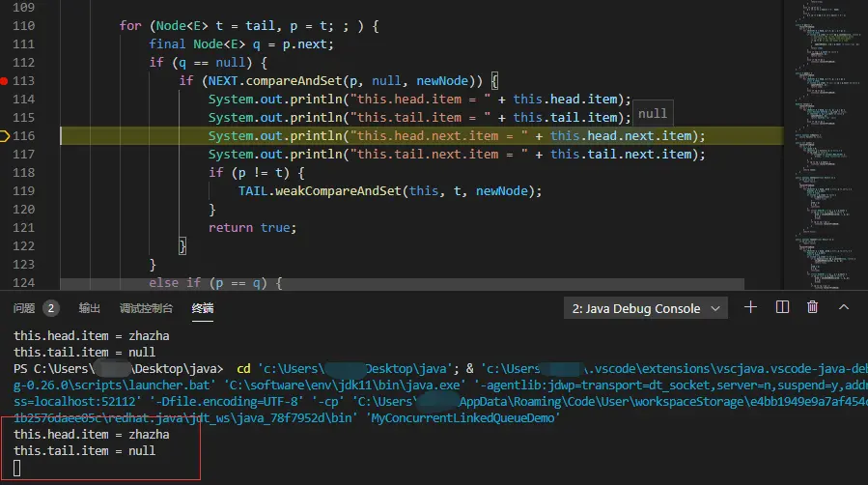Click the plus icon to create new terminal
Viewport: 868px width, 485px height.
(x=750, y=307)
